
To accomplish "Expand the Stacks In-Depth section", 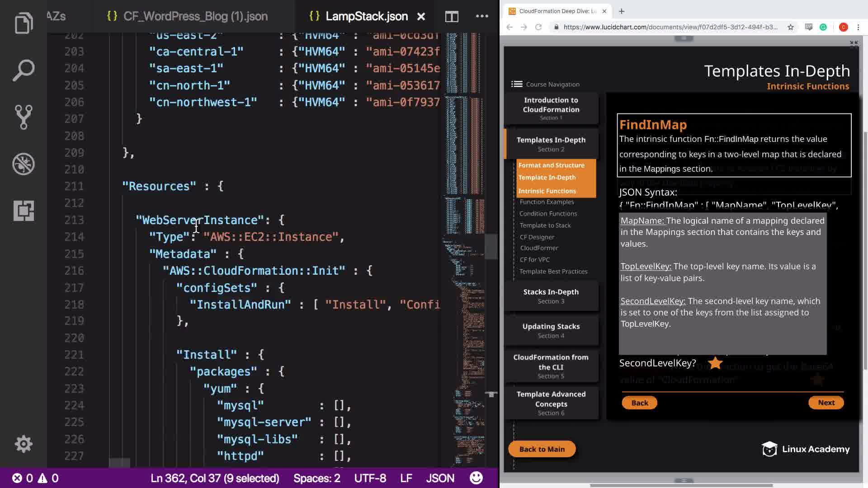I will [551, 296].
